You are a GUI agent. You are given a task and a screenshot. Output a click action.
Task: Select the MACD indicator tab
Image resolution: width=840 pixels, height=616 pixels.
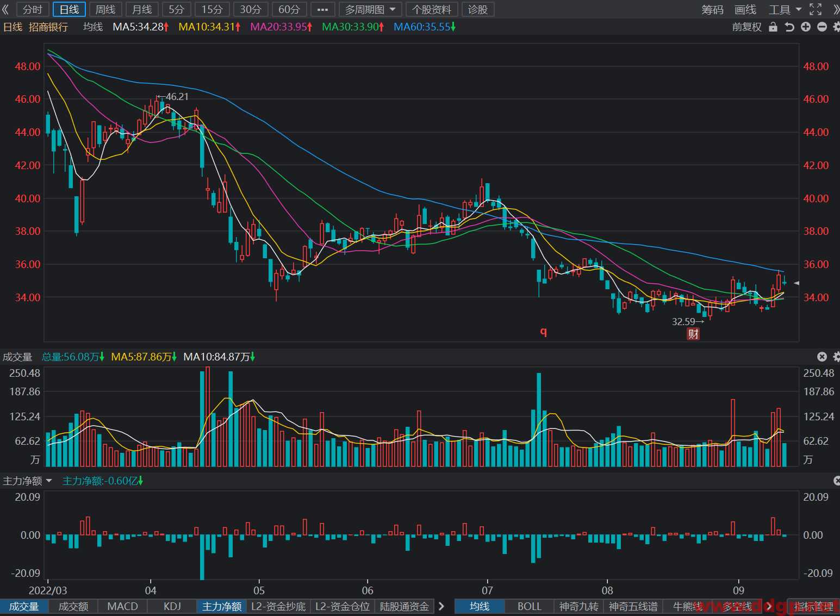[123, 606]
